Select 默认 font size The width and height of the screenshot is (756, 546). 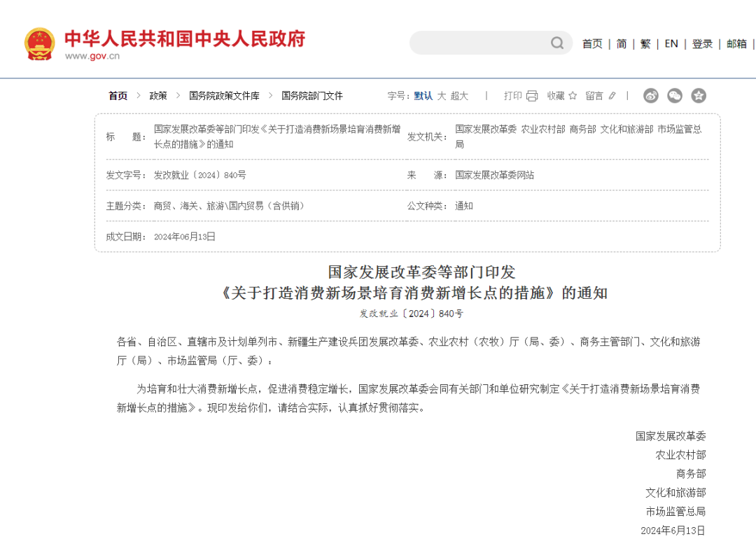click(423, 95)
